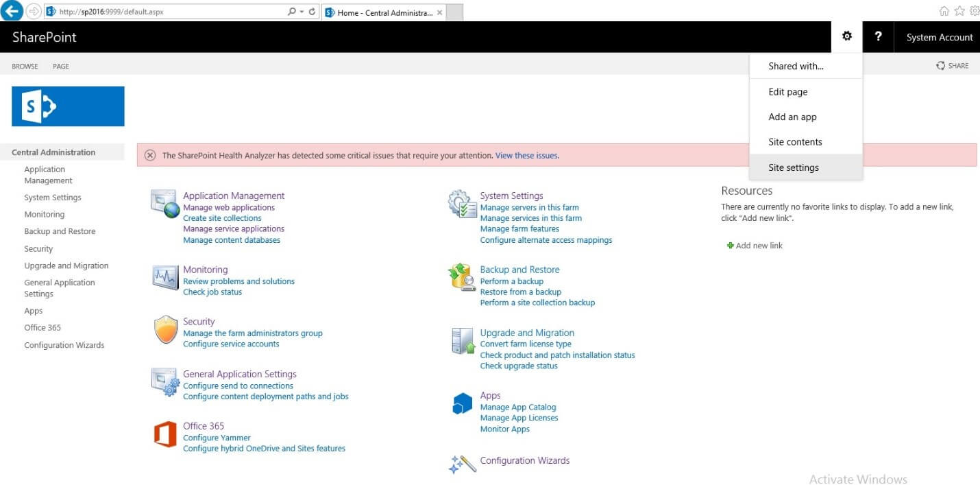Click the green plus Add new link icon
This screenshot has height=485, width=980.
pos(730,246)
